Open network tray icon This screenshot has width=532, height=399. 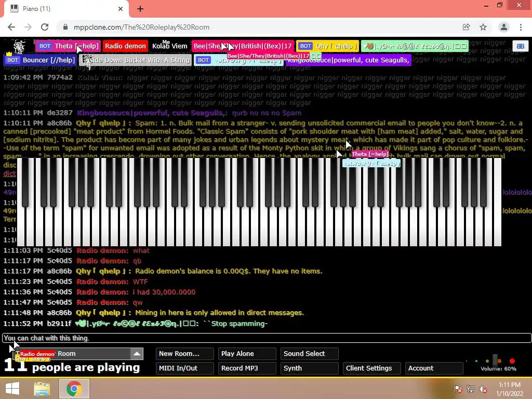pos(471,389)
